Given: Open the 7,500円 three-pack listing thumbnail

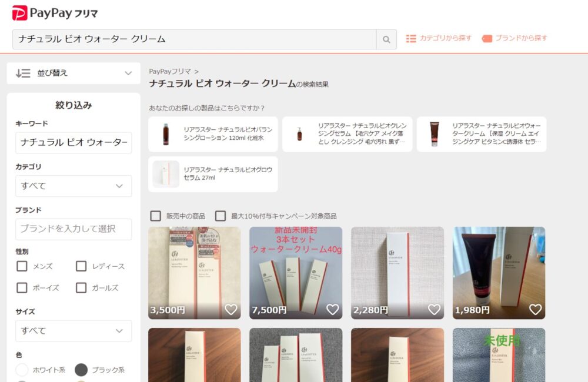Looking at the screenshot, I should [x=296, y=273].
